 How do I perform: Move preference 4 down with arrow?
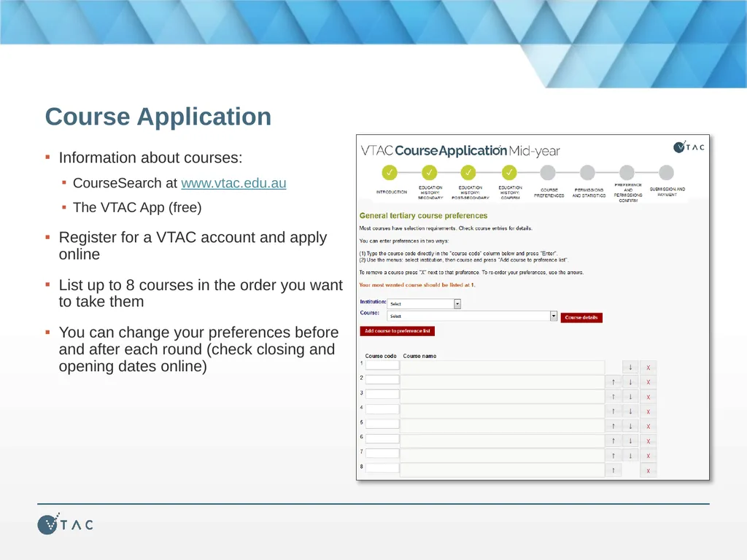coord(630,411)
